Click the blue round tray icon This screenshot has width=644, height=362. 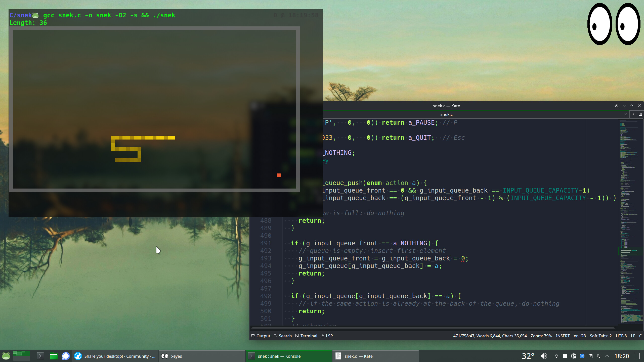pos(582,356)
